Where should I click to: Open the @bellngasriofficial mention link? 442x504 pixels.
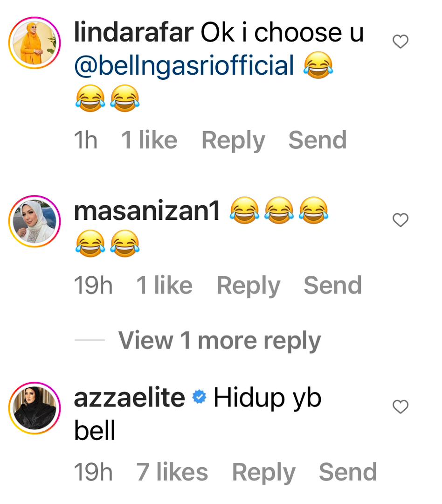(184, 65)
